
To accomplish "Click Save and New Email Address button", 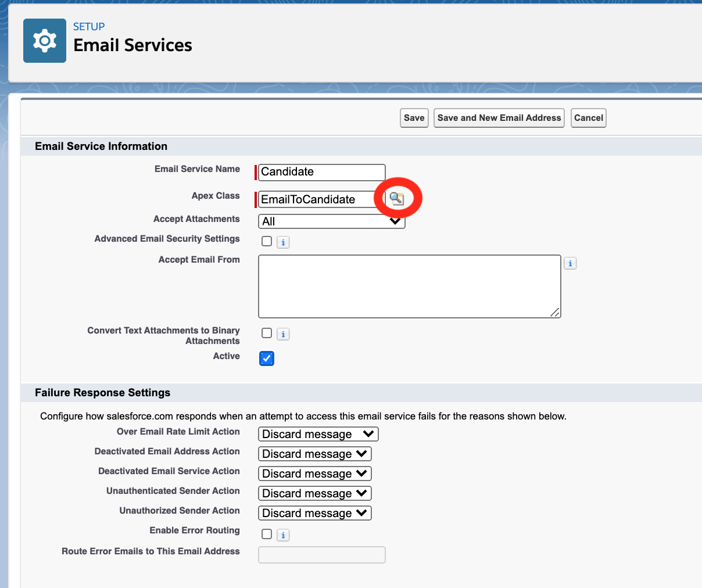I will tap(499, 118).
